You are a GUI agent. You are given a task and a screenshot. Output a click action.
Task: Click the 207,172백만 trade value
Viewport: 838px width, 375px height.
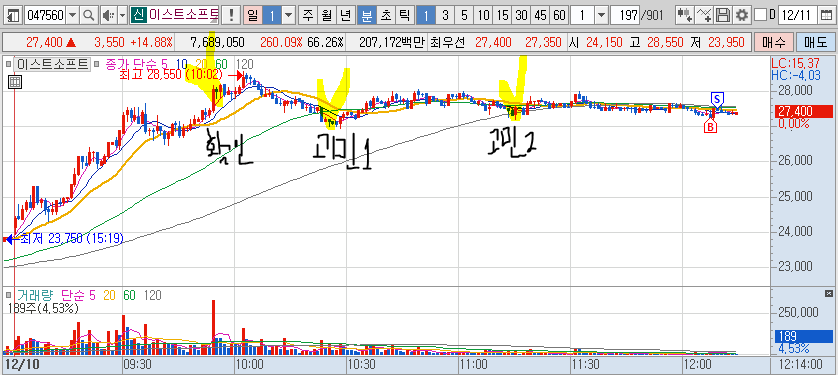point(391,42)
